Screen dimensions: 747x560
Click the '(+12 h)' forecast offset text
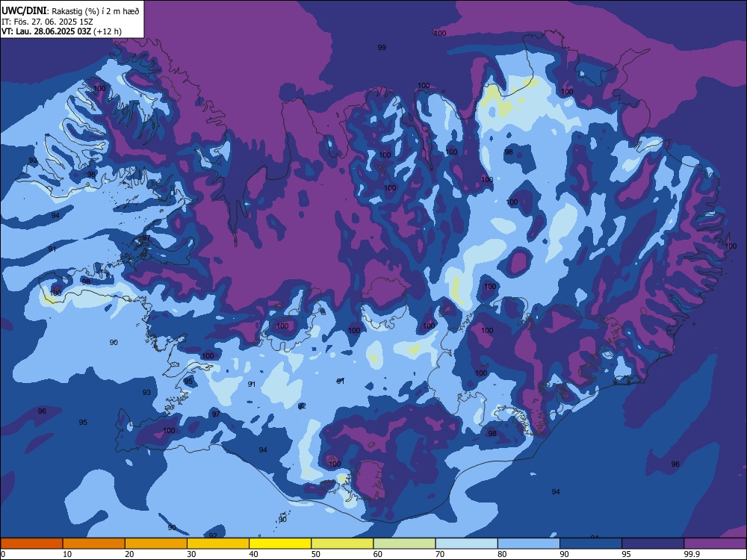point(107,31)
